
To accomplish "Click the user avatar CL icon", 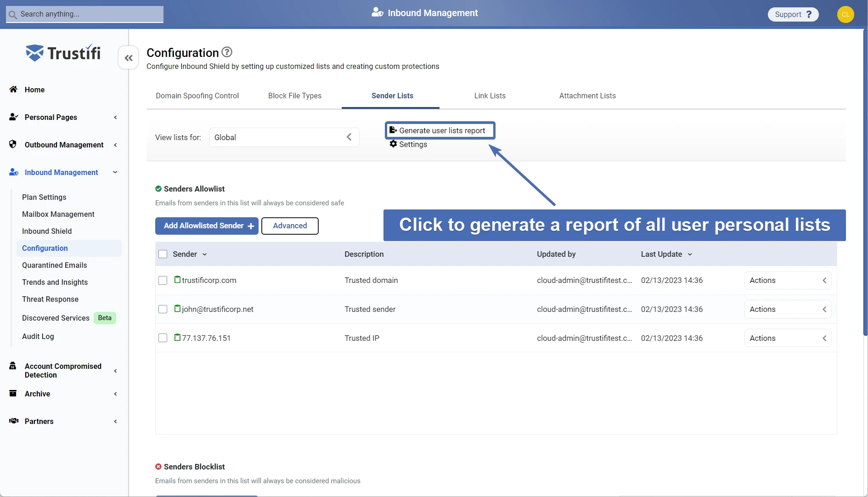I will 845,14.
